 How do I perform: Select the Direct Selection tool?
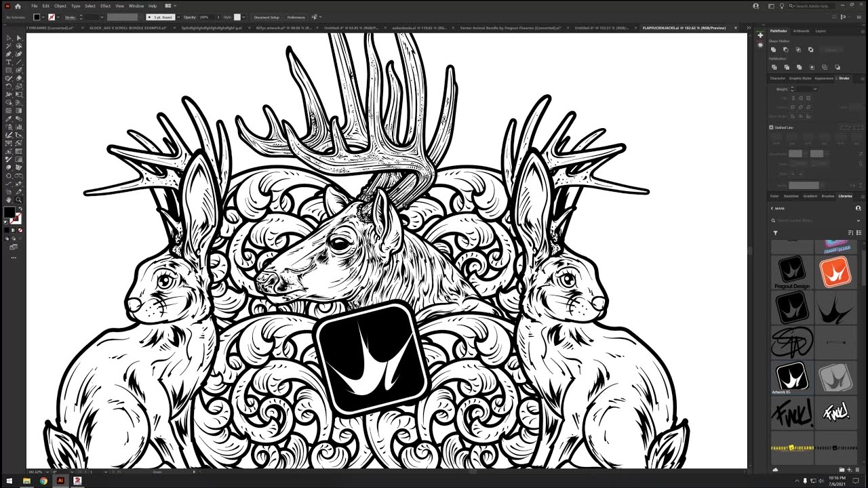click(18, 38)
